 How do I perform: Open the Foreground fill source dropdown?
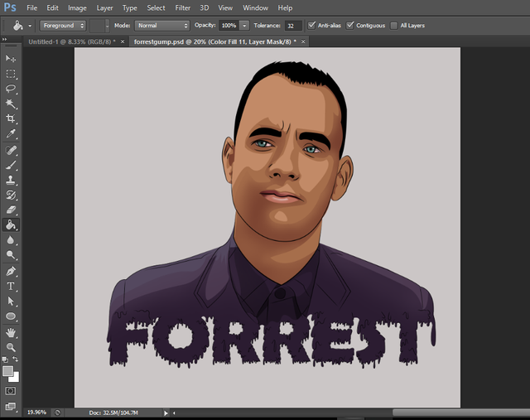(x=63, y=26)
